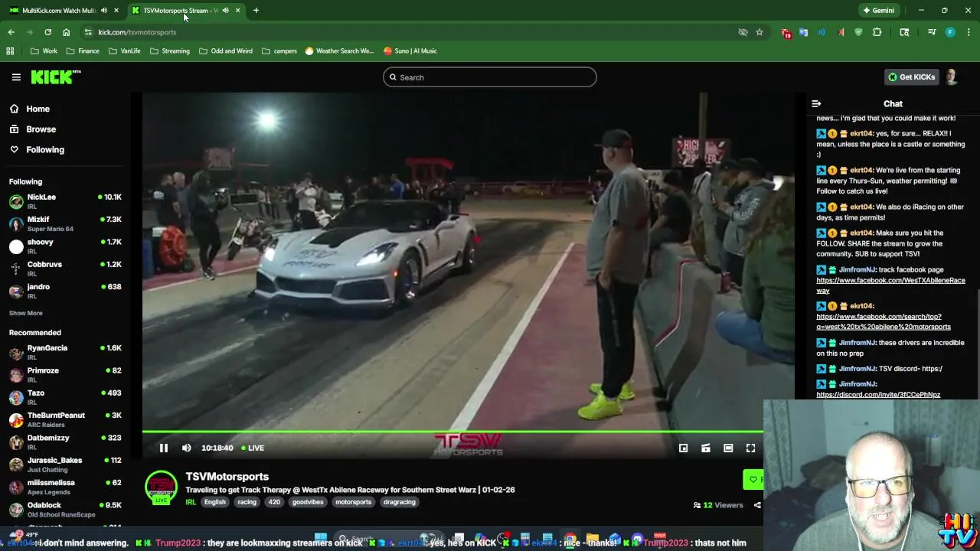Open Odablock's Old School RuneScape stream
The image size is (980, 551).
(x=65, y=509)
